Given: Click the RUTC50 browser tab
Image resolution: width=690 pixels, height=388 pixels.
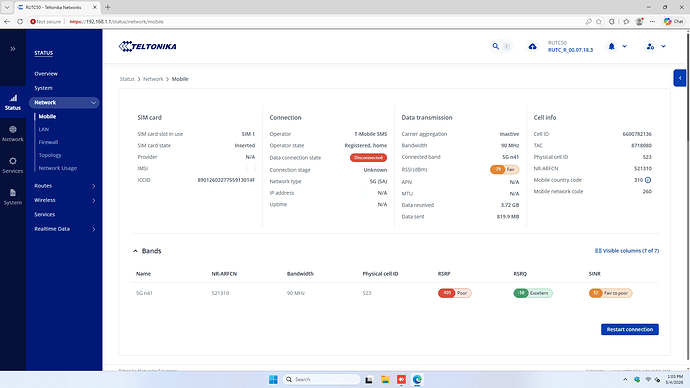Looking at the screenshot, I should click(x=57, y=7).
